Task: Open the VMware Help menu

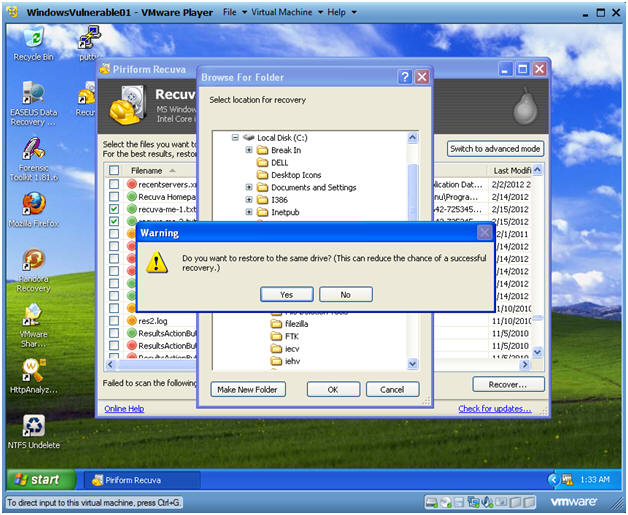Action: coord(341,12)
